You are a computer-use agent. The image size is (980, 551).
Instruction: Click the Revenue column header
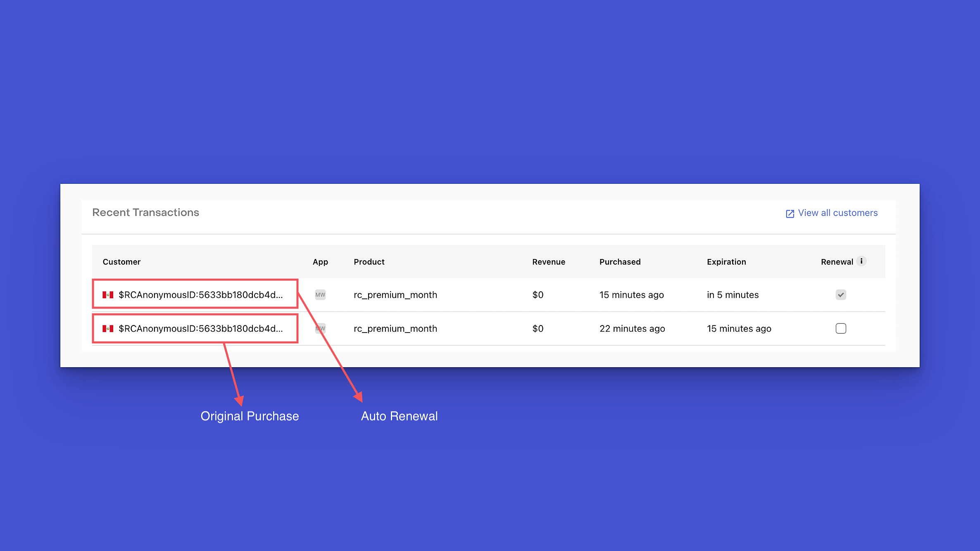[549, 262]
